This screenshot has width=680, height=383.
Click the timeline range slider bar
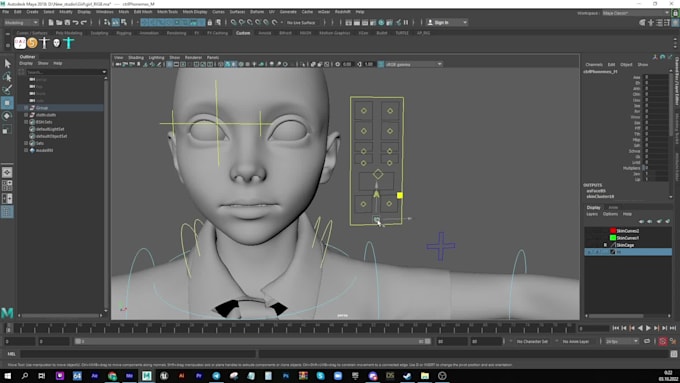click(252, 341)
